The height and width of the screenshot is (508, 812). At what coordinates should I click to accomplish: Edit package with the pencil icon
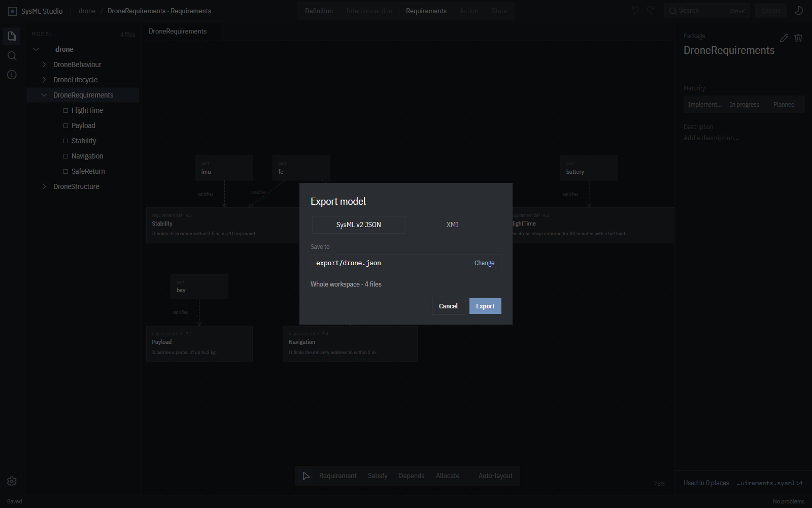pos(784,38)
